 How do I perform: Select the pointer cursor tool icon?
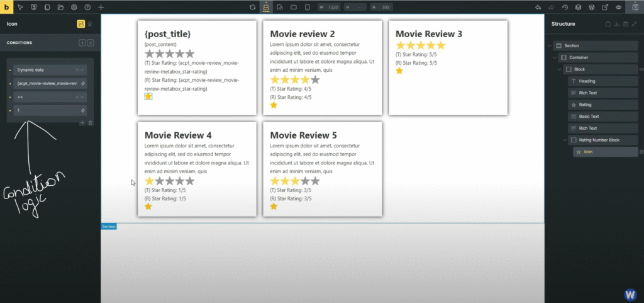click(x=21, y=7)
